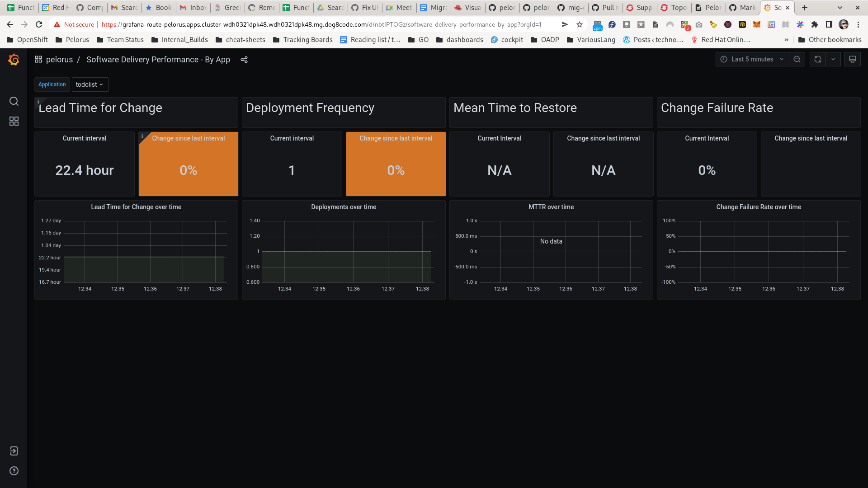Open the Lead Time for Change over time panel title
Screen dimensions: 868x488
coord(136,207)
